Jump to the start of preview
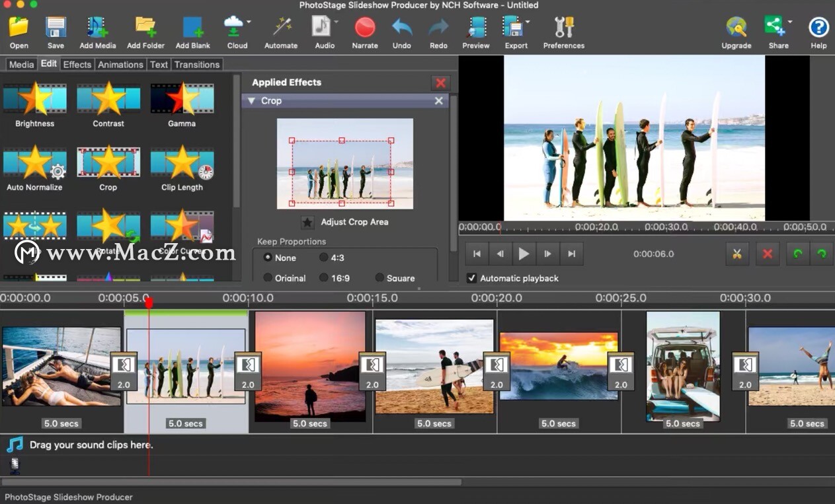 [477, 254]
